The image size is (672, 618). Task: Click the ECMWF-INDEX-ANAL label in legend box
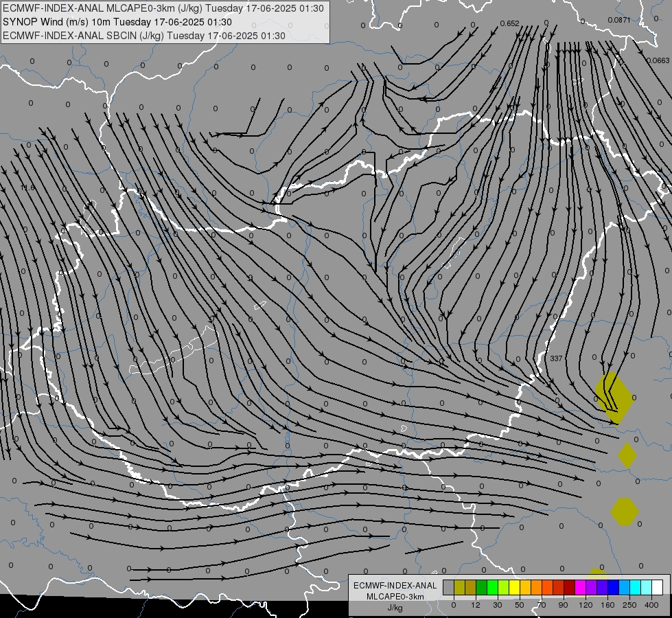(x=395, y=586)
